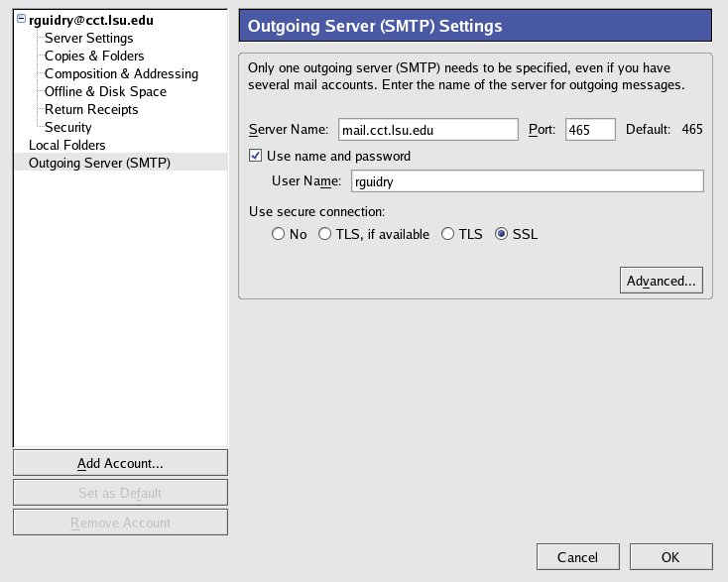
Task: Select the TLS radio button
Action: click(x=447, y=234)
